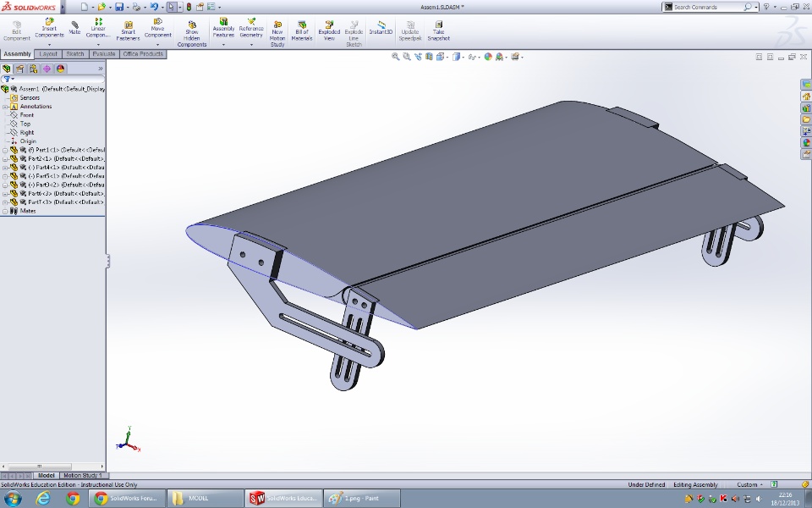Click the Take Snapshot tool
Viewport: 812px width, 508px height.
[438, 31]
